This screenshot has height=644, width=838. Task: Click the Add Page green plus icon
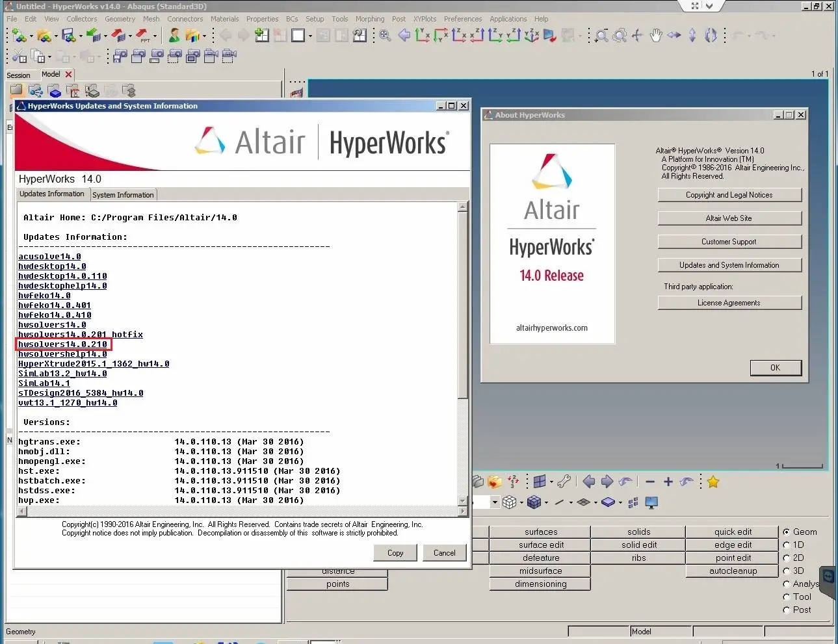[261, 35]
